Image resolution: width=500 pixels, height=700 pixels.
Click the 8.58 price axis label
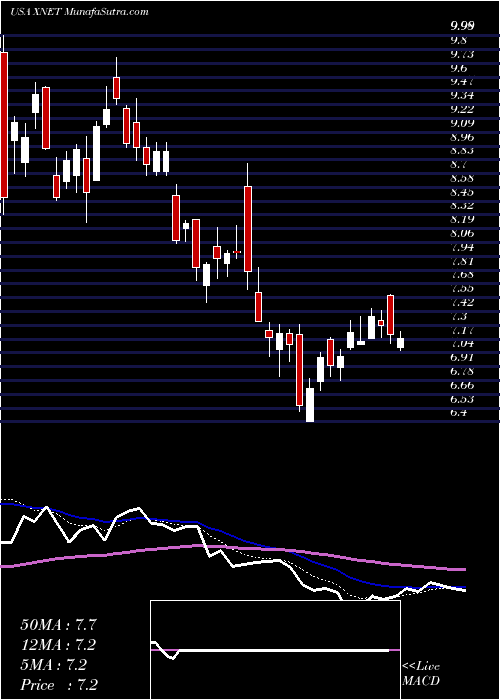[x=462, y=178]
